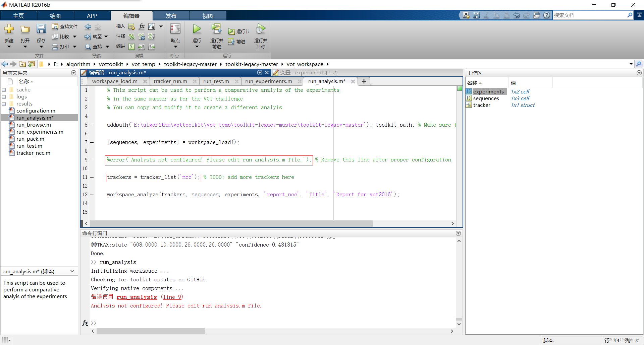The width and height of the screenshot is (644, 345).
Task: Click the 断点 (Breakpoints) icon
Action: coord(175,29)
